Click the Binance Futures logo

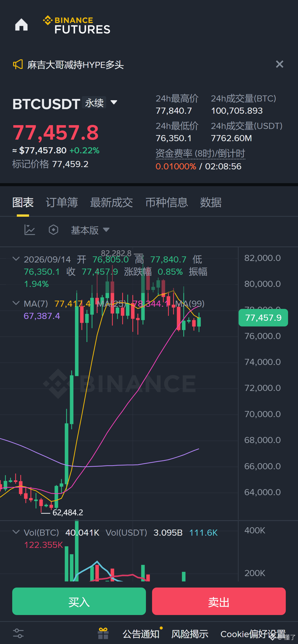[76, 25]
